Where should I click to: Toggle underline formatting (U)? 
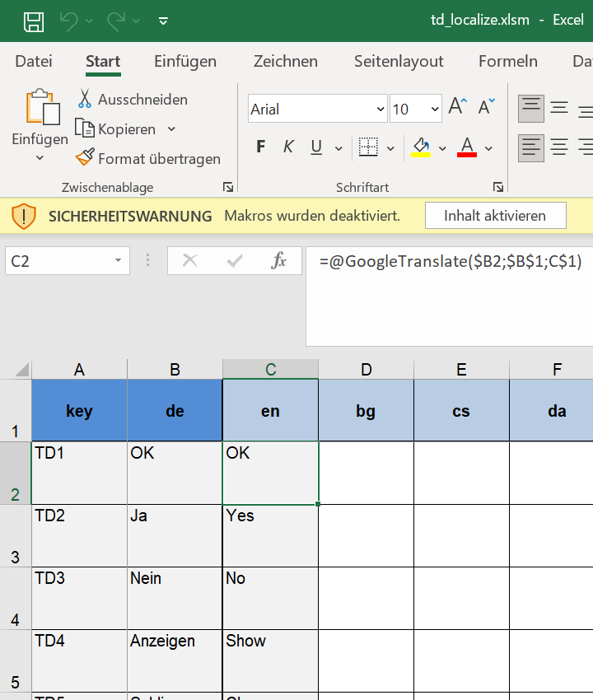[x=316, y=147]
